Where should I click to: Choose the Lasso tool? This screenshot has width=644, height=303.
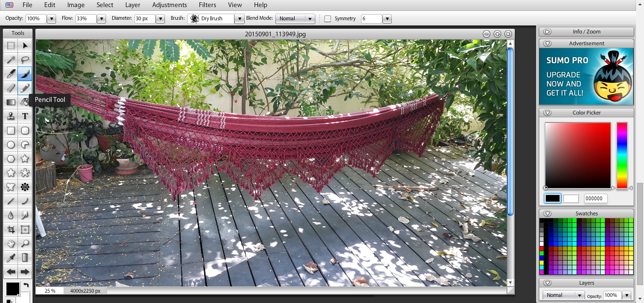[25, 60]
